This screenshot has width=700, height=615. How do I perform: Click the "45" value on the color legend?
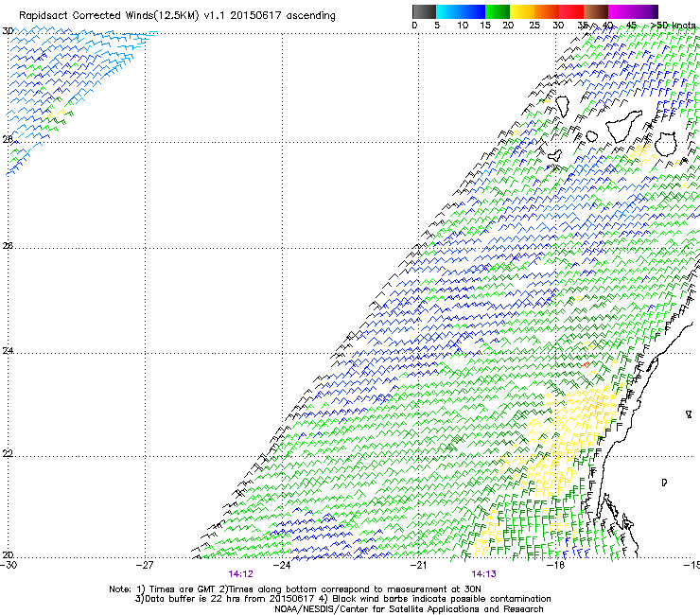tap(631, 26)
